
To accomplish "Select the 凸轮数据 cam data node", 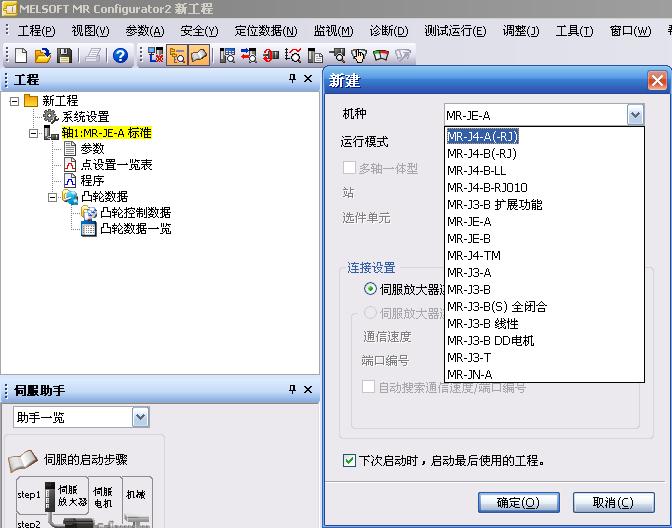I will tap(95, 197).
